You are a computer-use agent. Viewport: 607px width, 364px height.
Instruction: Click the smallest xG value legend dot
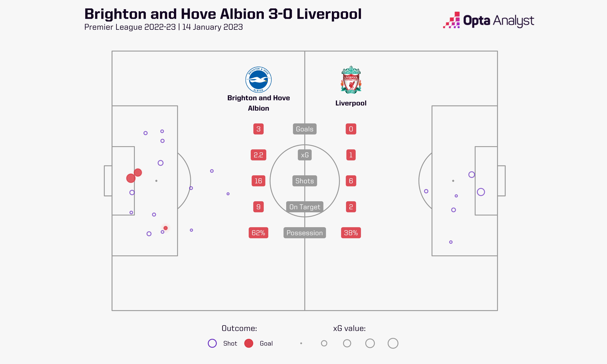tap(301, 343)
